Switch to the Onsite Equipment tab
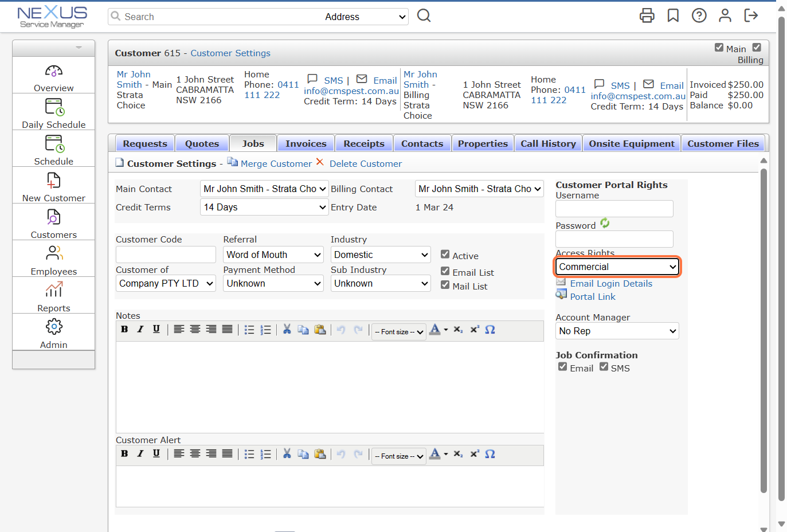The width and height of the screenshot is (787, 532). coord(632,143)
